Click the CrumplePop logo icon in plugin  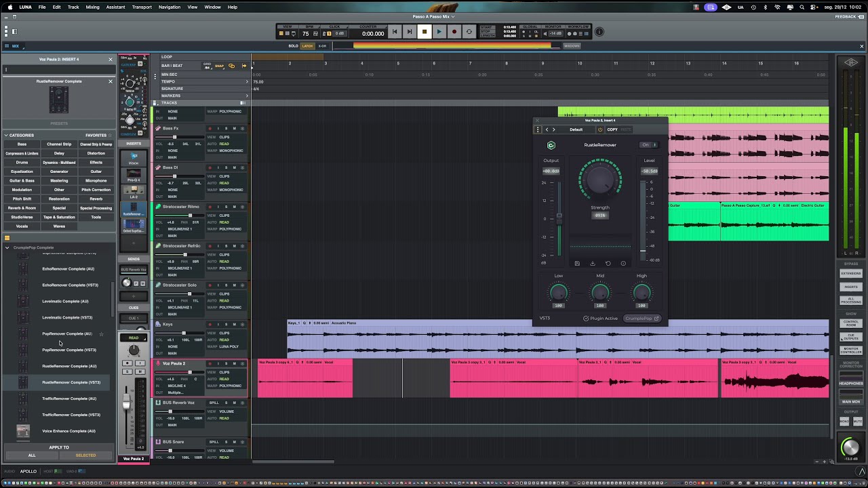pos(551,145)
